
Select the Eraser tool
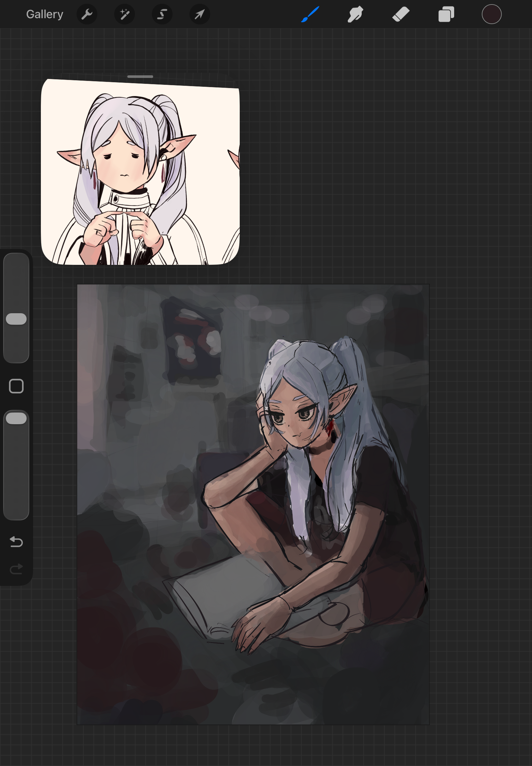(401, 14)
